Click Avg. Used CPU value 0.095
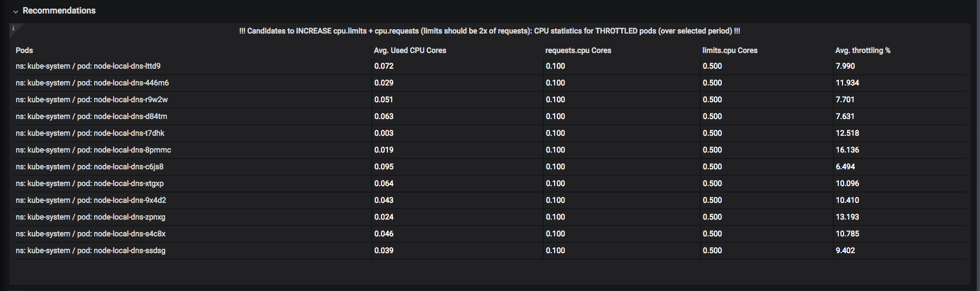 click(x=384, y=167)
